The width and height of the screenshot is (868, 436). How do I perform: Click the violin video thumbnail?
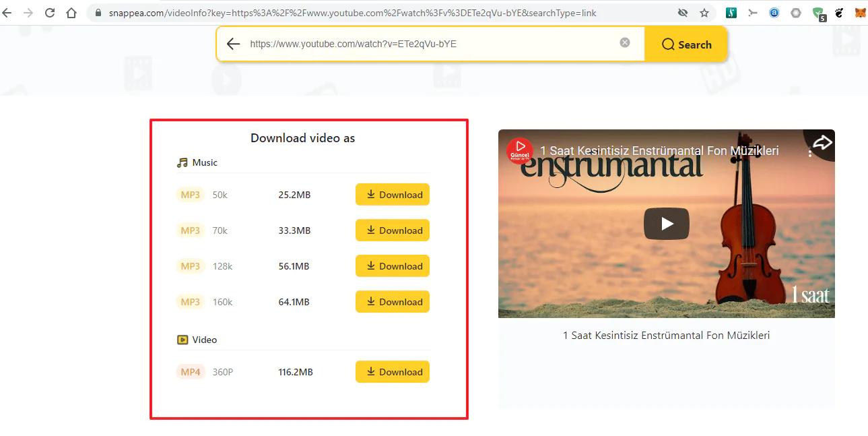tap(667, 224)
